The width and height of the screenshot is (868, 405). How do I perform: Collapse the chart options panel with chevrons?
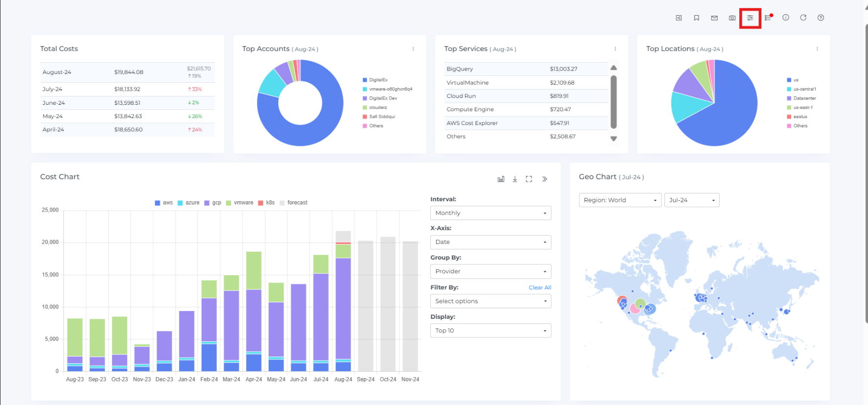pos(544,179)
